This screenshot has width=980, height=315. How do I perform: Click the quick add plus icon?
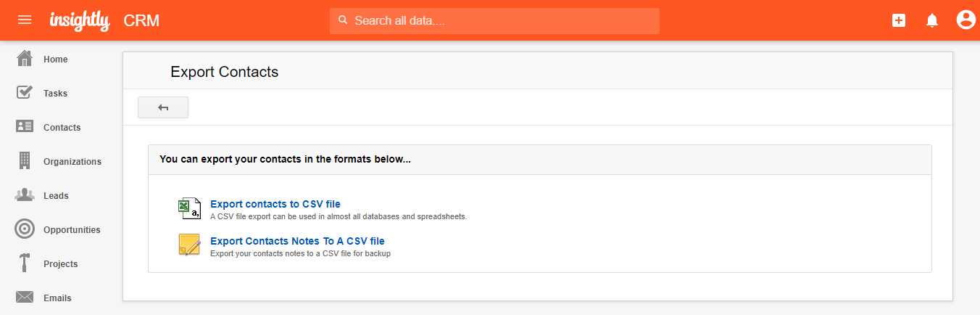[x=899, y=20]
